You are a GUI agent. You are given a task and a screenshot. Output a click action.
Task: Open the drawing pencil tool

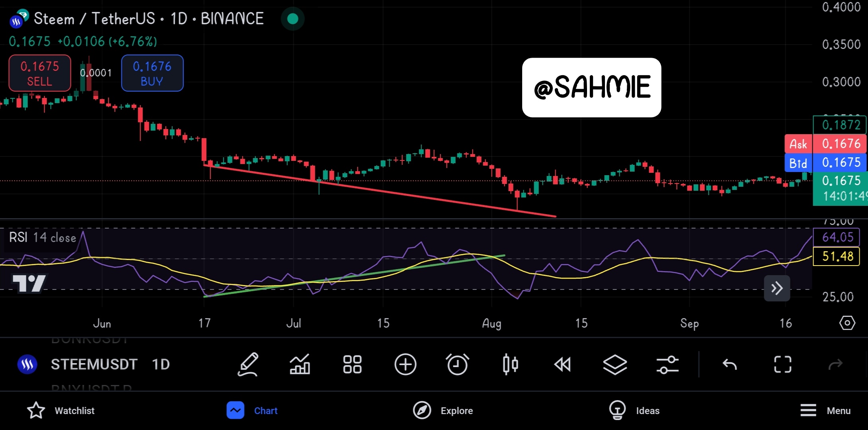point(248,364)
